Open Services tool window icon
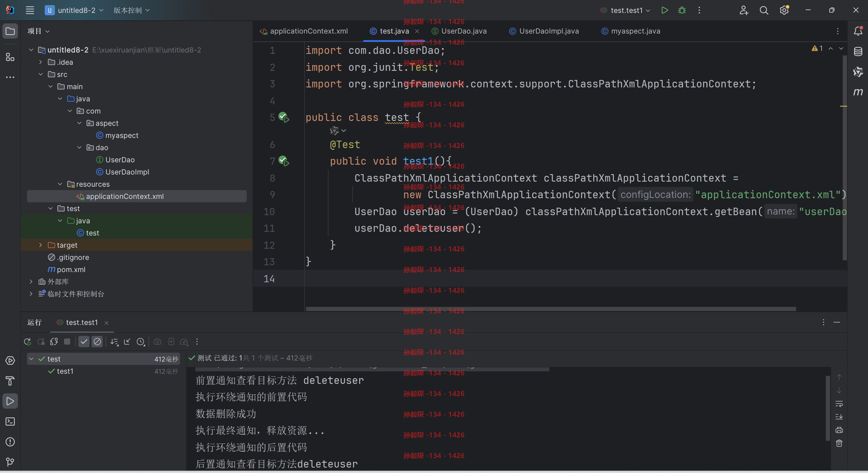Image resolution: width=868 pixels, height=473 pixels. 10,361
